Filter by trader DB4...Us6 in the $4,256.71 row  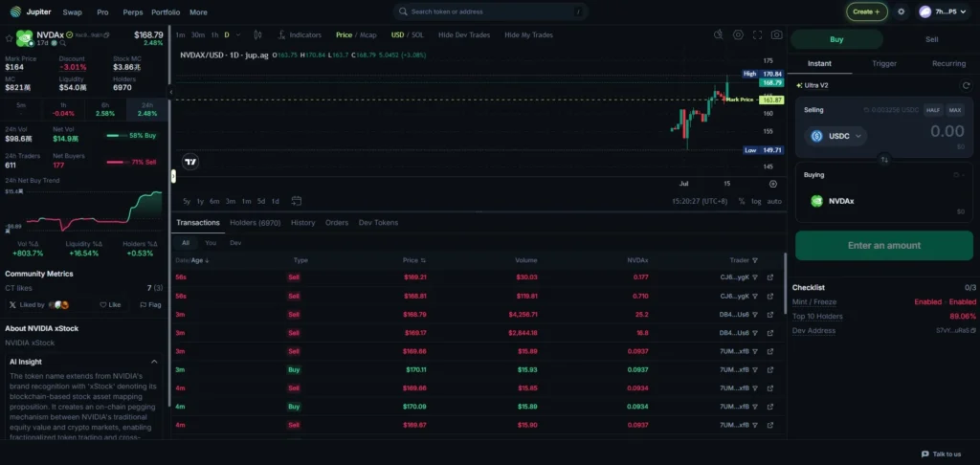754,315
